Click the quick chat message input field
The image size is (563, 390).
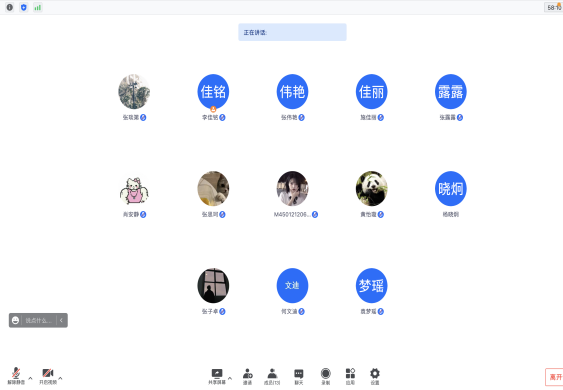pyautogui.click(x=39, y=320)
